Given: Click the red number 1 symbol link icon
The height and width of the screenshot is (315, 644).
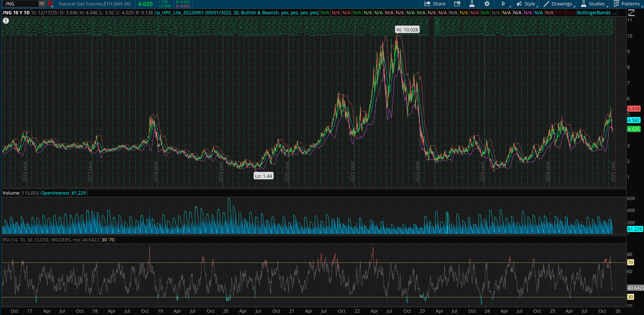Looking at the screenshot, I should (x=50, y=4).
